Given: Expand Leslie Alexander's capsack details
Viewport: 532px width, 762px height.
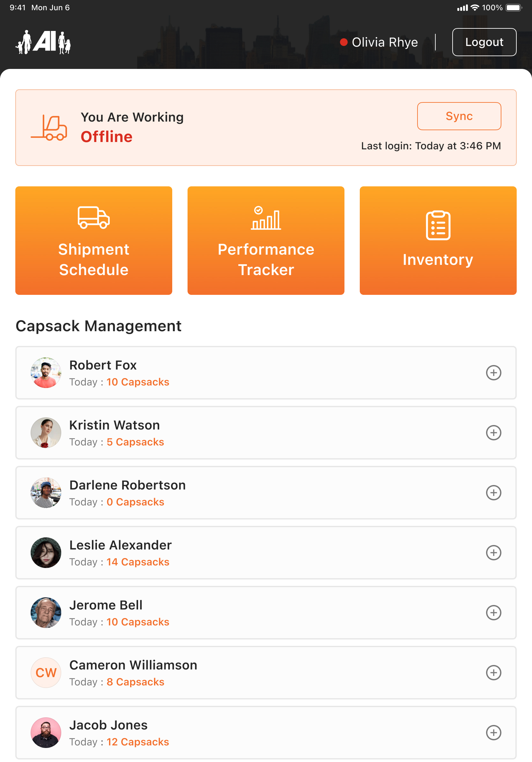Looking at the screenshot, I should click(x=493, y=553).
